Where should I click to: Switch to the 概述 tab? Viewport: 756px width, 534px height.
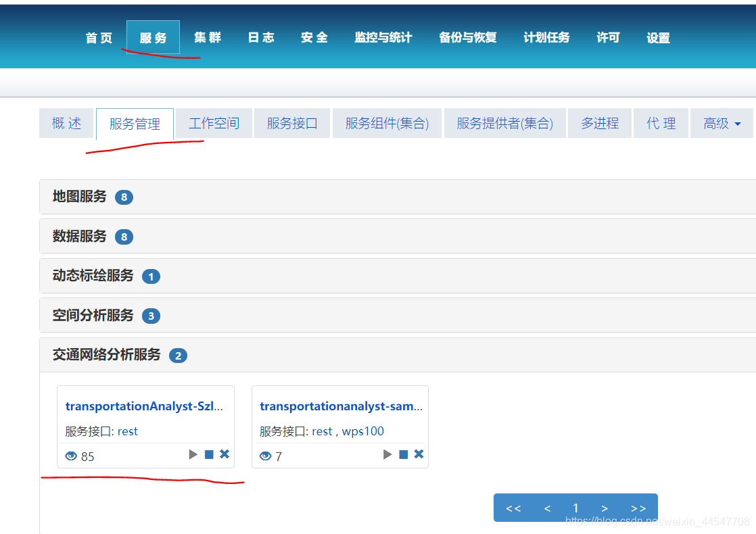point(66,124)
